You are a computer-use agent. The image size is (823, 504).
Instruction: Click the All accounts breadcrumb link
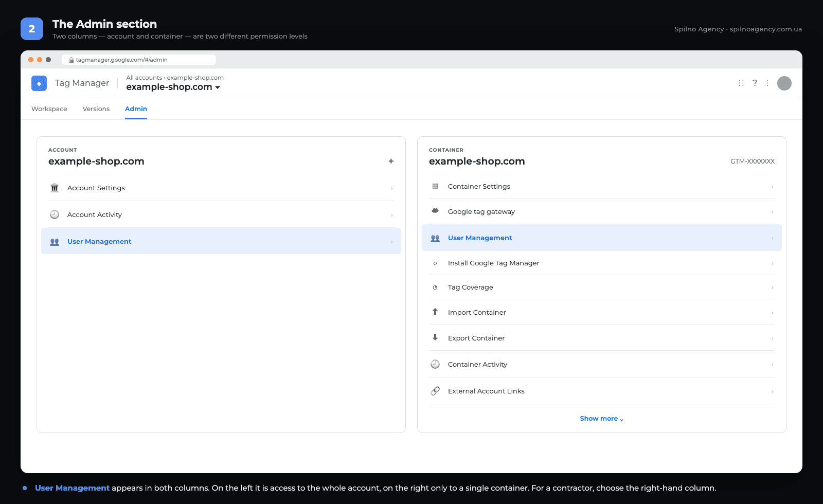pyautogui.click(x=144, y=78)
